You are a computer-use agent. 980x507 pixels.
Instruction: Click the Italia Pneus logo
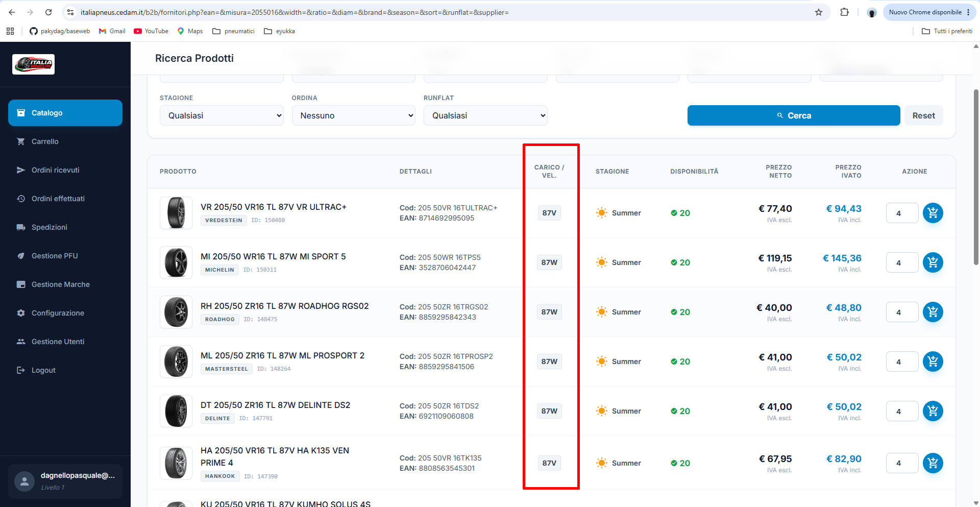pos(33,64)
